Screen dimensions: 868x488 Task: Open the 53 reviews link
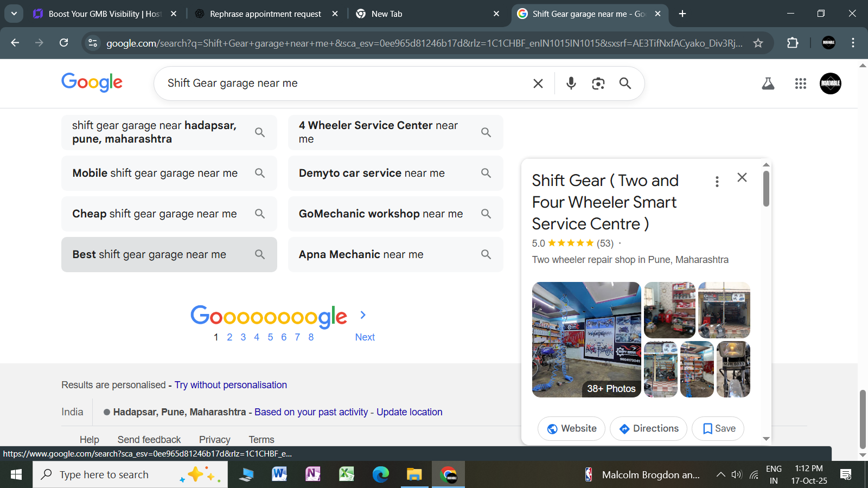[605, 243]
